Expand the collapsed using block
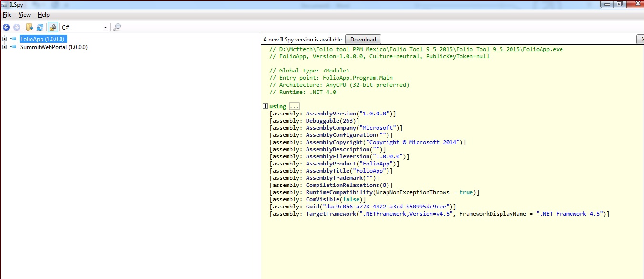This screenshot has width=644, height=279. 265,106
